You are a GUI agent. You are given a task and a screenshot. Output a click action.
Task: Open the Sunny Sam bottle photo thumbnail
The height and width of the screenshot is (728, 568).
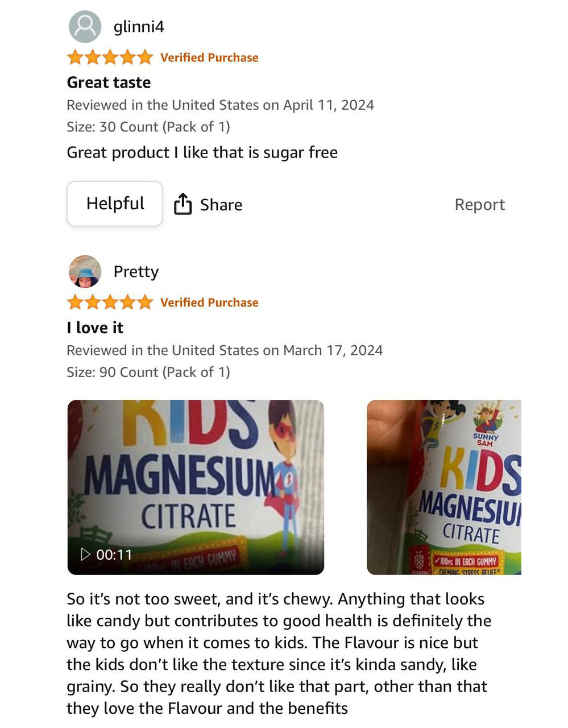(x=444, y=487)
